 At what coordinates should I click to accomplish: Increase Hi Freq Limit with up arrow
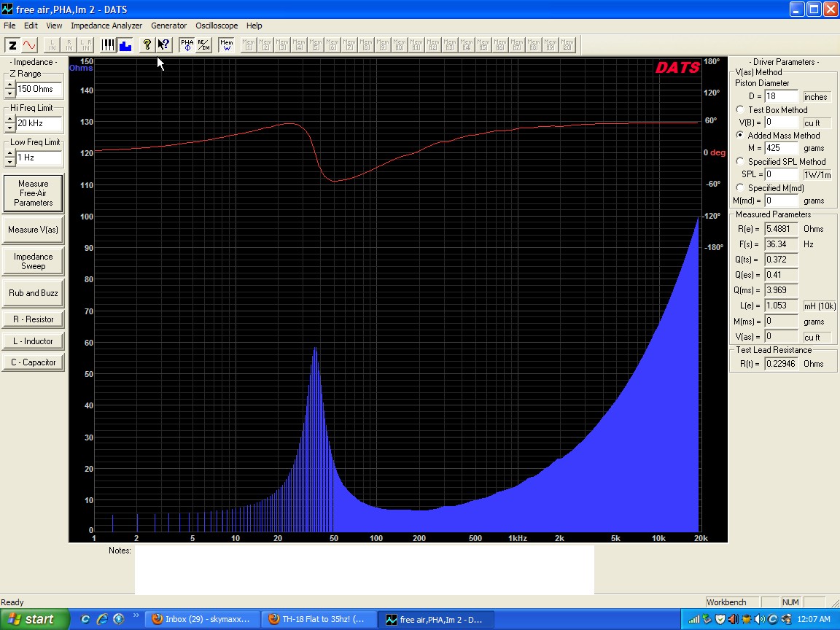point(9,119)
